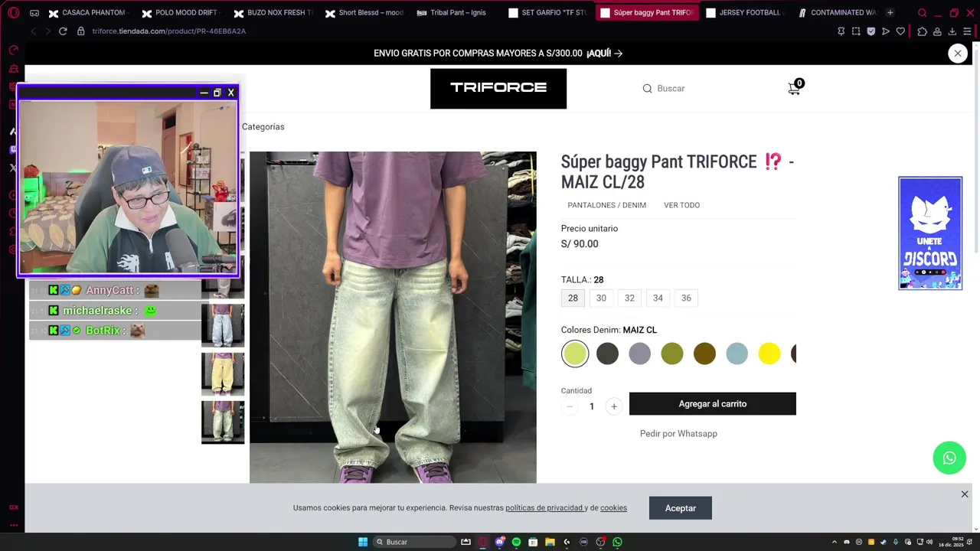Select size 34
The image size is (980, 551).
[x=658, y=298]
